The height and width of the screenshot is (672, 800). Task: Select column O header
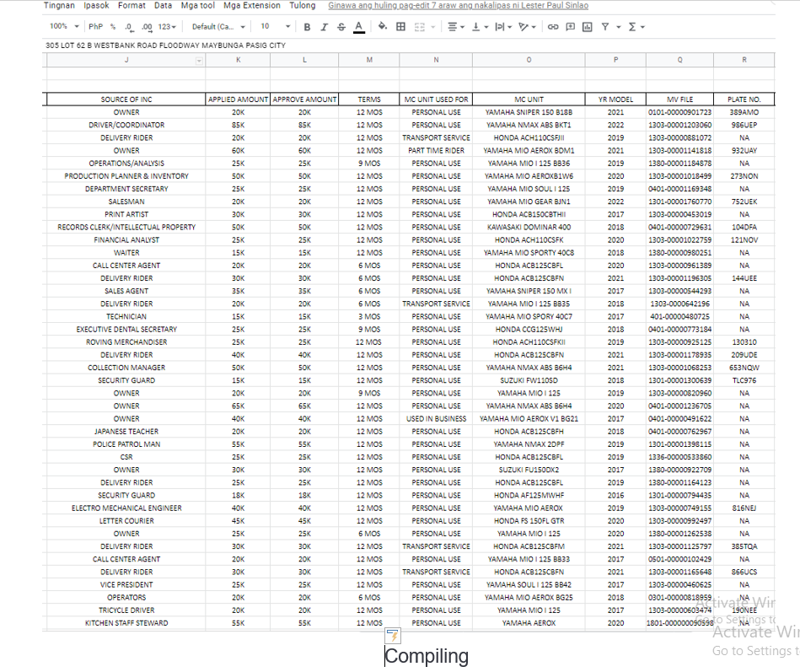pos(529,60)
